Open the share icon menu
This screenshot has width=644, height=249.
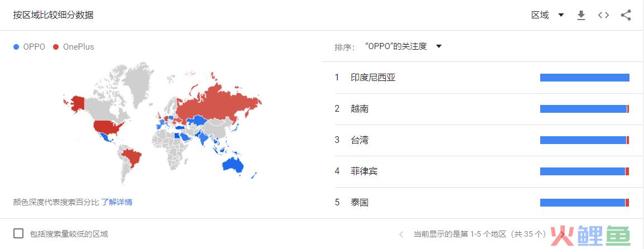[x=626, y=15]
